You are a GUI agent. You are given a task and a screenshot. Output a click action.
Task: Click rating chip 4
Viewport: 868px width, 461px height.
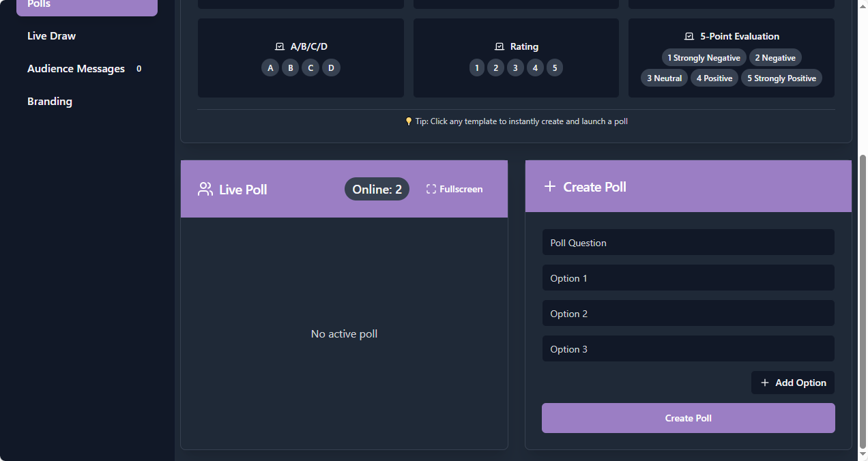pos(536,68)
